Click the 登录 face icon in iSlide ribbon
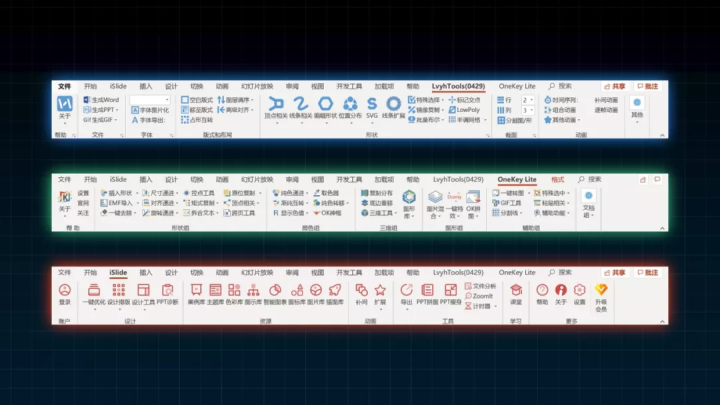720x405 pixels. coord(65,290)
